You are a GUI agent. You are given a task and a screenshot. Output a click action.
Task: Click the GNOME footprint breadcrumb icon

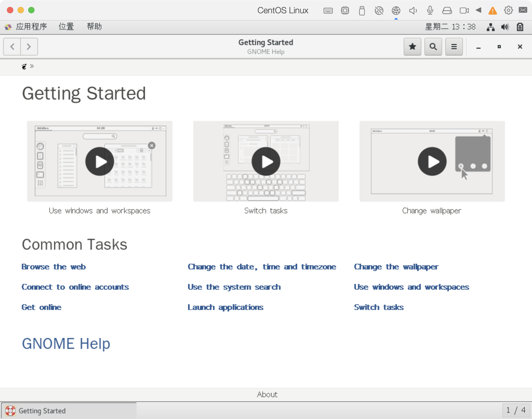tap(24, 66)
